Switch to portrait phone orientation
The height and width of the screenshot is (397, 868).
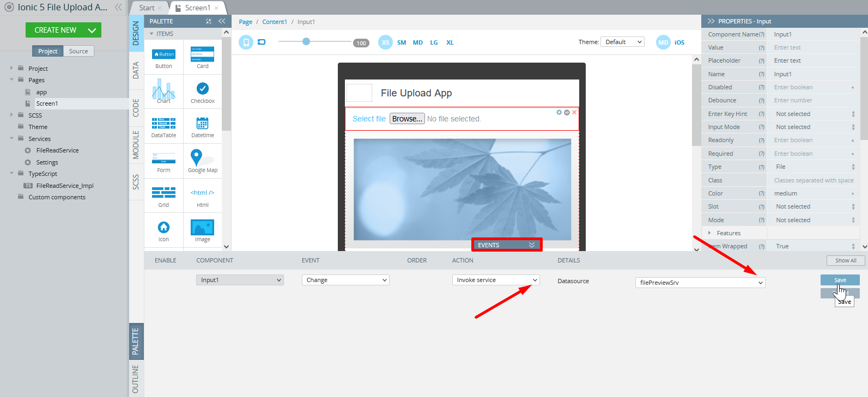246,42
